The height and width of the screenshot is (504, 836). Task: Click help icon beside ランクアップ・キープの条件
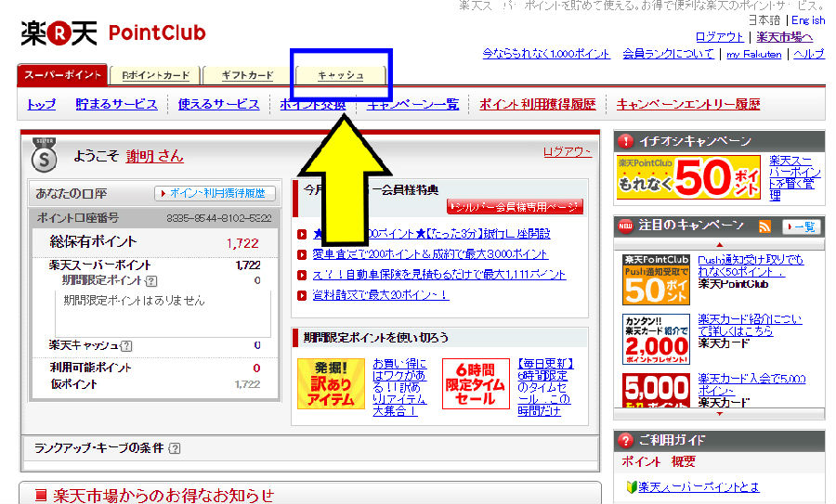(175, 448)
